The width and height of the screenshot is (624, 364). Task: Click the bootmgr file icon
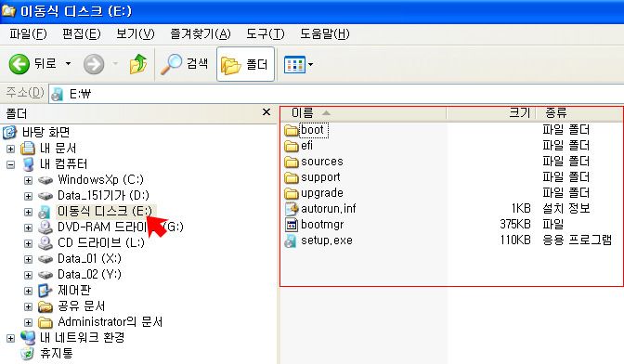tap(292, 225)
